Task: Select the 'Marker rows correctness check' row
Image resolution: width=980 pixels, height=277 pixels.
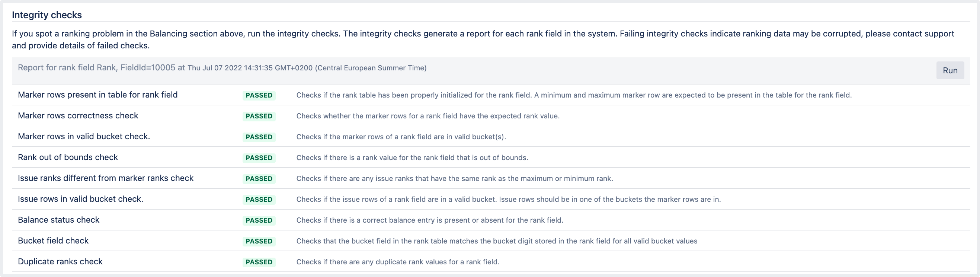Action: tap(78, 116)
